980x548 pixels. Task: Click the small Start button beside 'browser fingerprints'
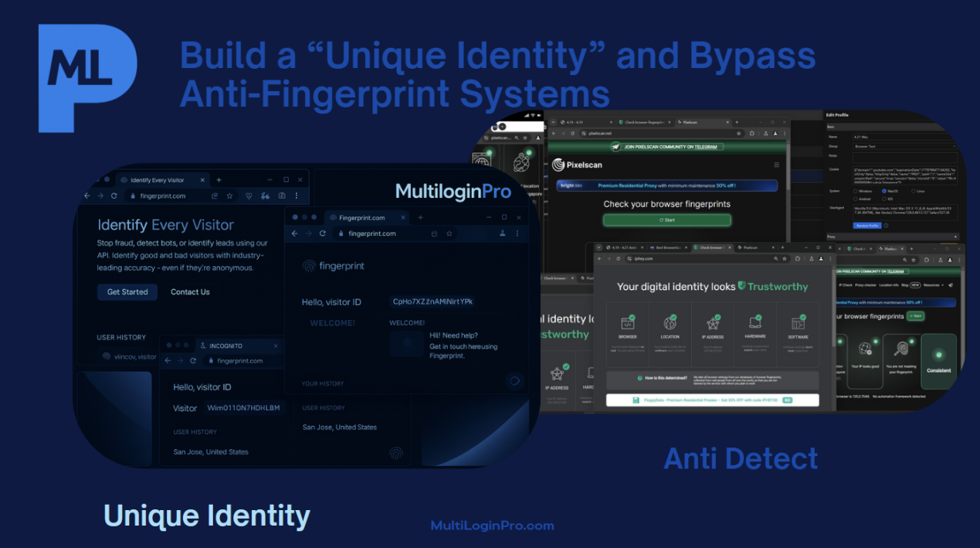coord(915,315)
